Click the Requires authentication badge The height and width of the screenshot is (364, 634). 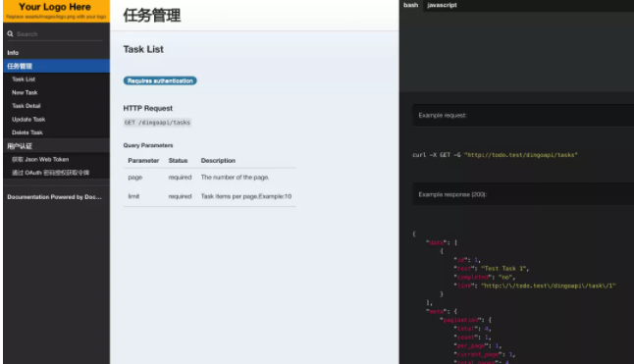[160, 80]
